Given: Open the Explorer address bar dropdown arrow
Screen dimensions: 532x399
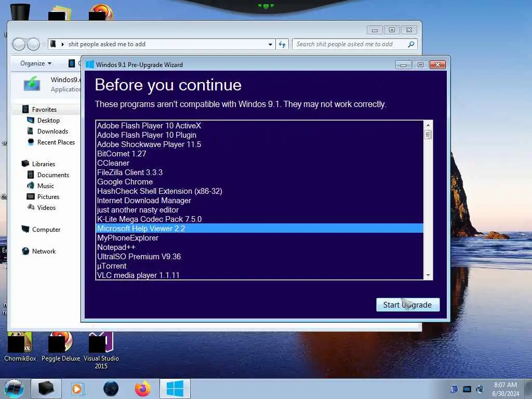Looking at the screenshot, I should point(270,44).
